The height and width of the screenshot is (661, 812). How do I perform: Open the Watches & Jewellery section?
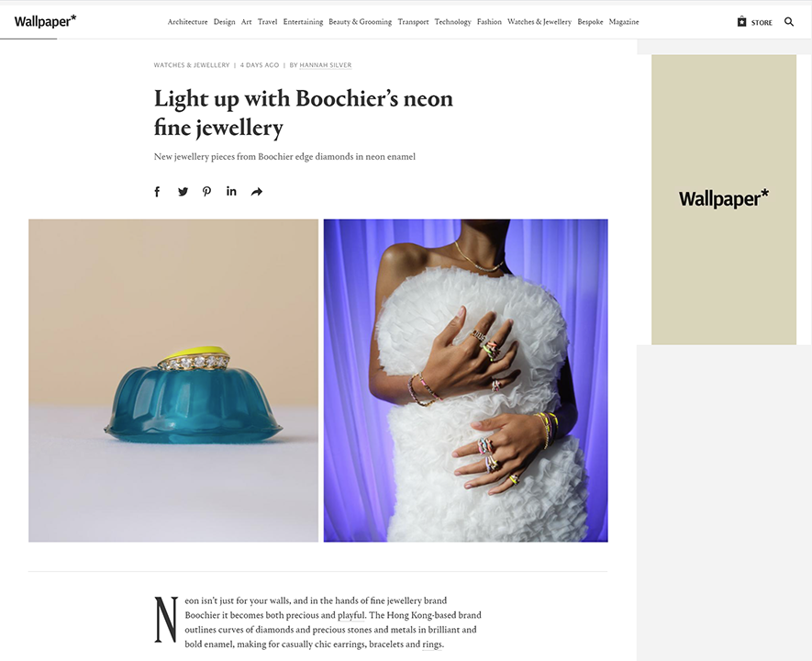pyautogui.click(x=539, y=22)
